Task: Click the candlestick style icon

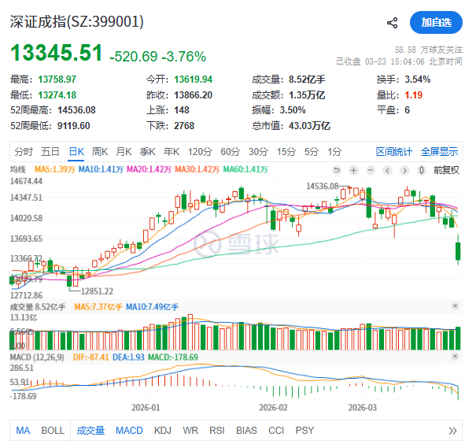Action: click(x=422, y=170)
